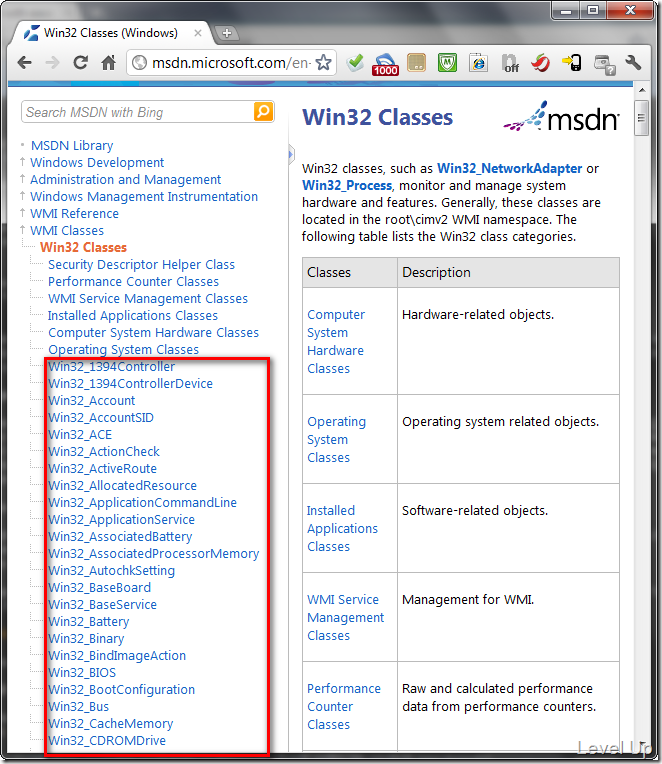Viewport: 662px width, 764px height.
Task: Open Win32_AssociatedProcessorMemory class page
Action: (x=153, y=554)
